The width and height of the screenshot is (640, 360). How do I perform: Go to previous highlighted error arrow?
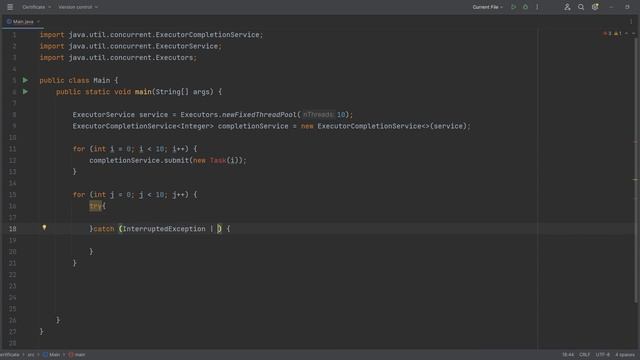pos(627,33)
